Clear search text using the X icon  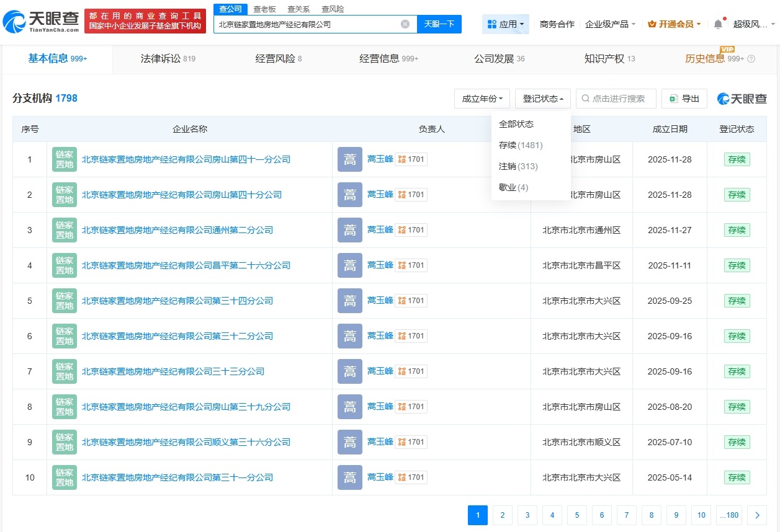405,24
